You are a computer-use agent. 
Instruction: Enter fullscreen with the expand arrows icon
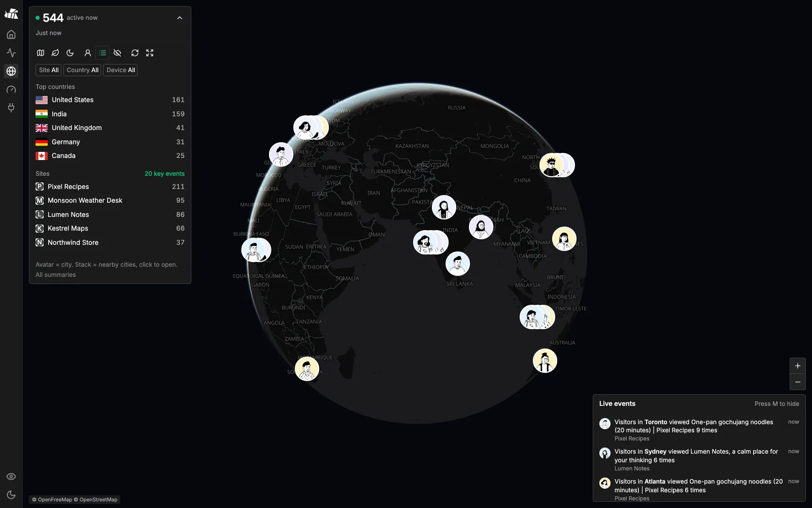click(x=150, y=53)
